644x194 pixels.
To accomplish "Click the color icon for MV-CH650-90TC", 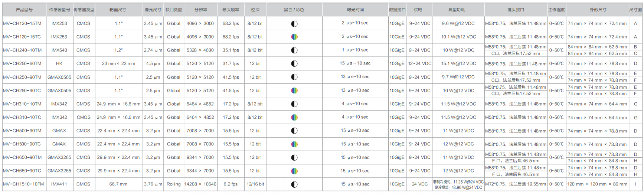I will pos(294,171).
